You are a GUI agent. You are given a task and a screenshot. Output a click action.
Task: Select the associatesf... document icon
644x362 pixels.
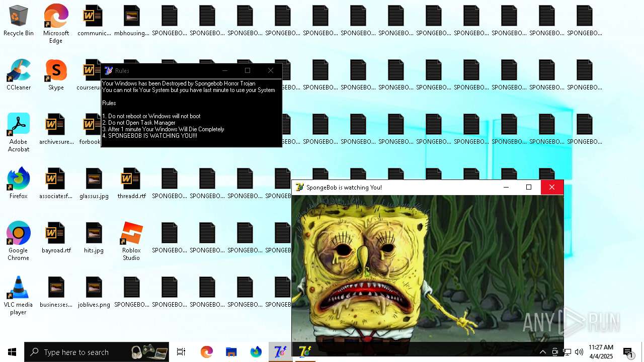pos(56,184)
